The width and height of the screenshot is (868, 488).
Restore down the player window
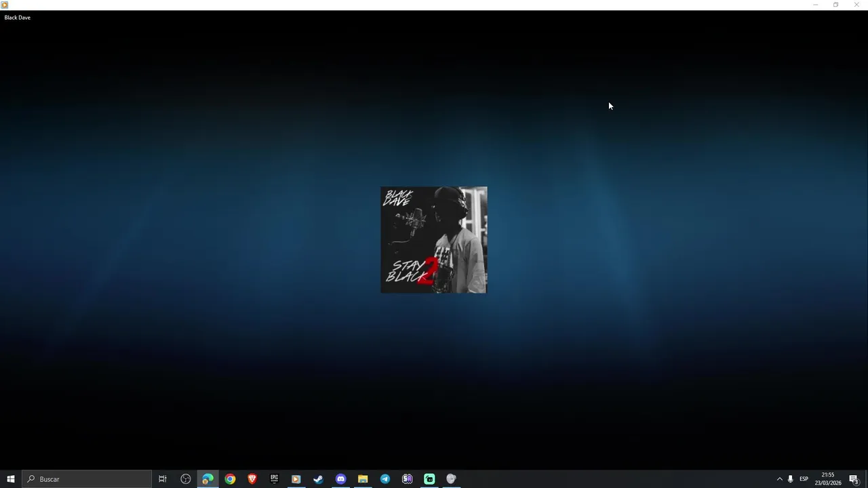(835, 5)
